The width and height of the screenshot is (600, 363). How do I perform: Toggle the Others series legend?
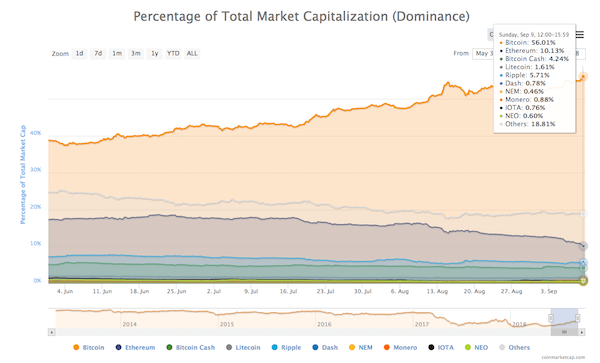pyautogui.click(x=514, y=347)
